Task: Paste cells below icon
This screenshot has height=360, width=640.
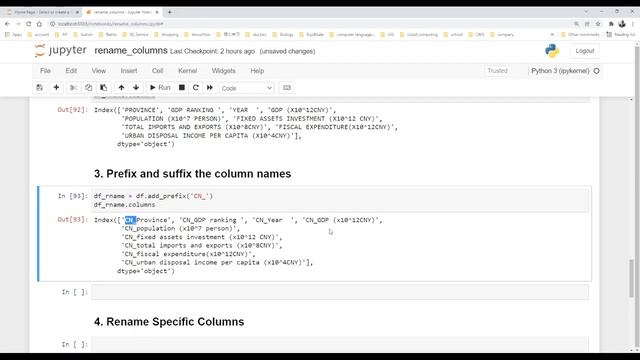Action: 104,88
